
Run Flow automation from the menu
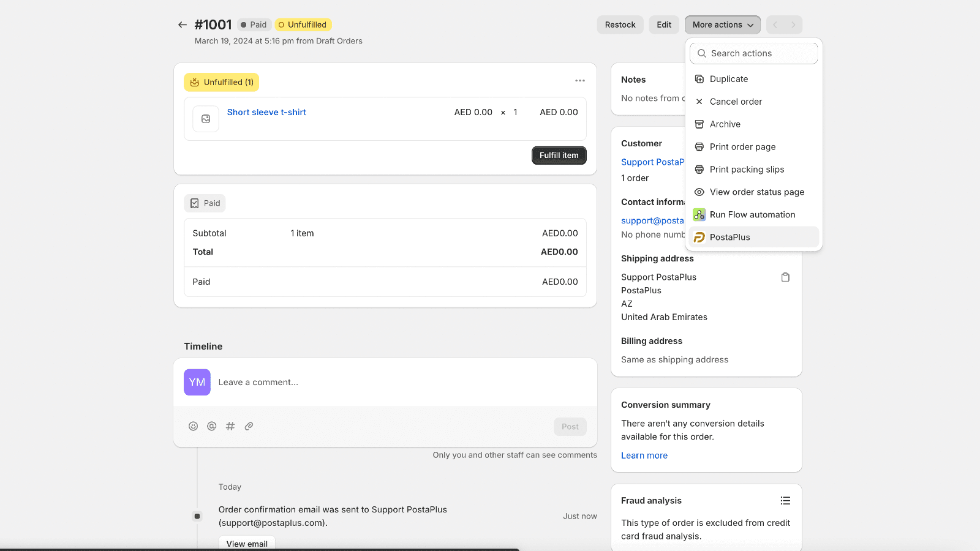pos(752,215)
